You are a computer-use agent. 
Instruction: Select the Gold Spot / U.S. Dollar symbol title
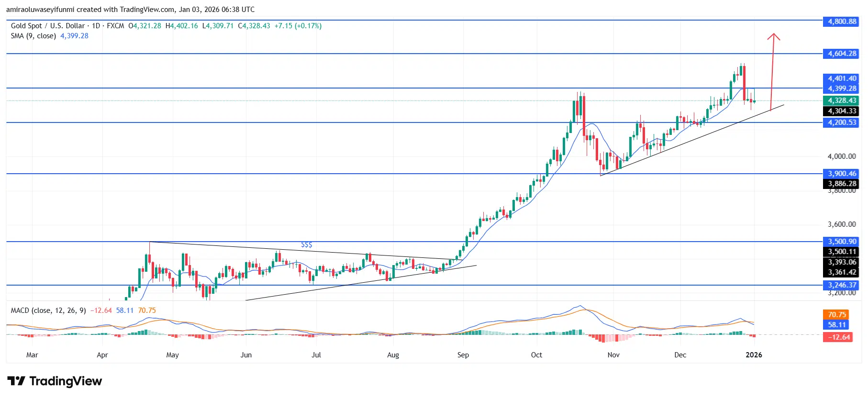pyautogui.click(x=48, y=26)
